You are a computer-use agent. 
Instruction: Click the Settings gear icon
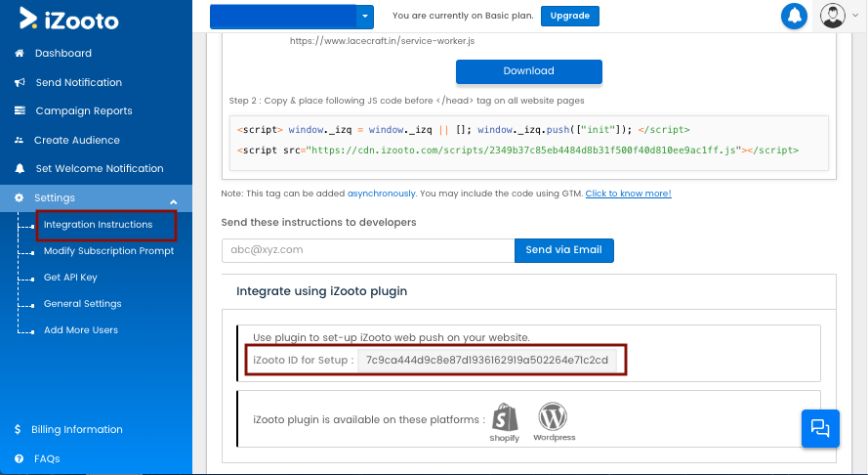[19, 197]
